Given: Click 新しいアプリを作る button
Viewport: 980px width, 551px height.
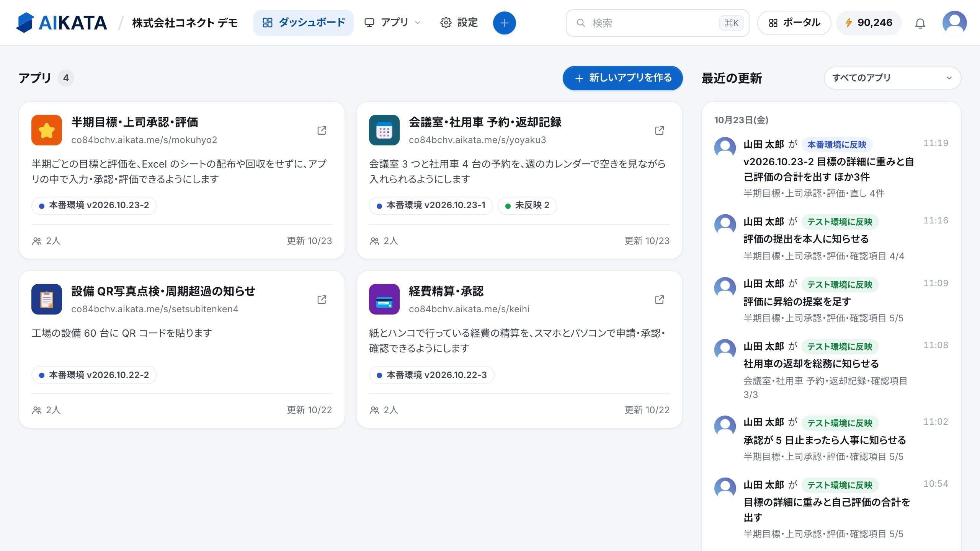Looking at the screenshot, I should (622, 78).
